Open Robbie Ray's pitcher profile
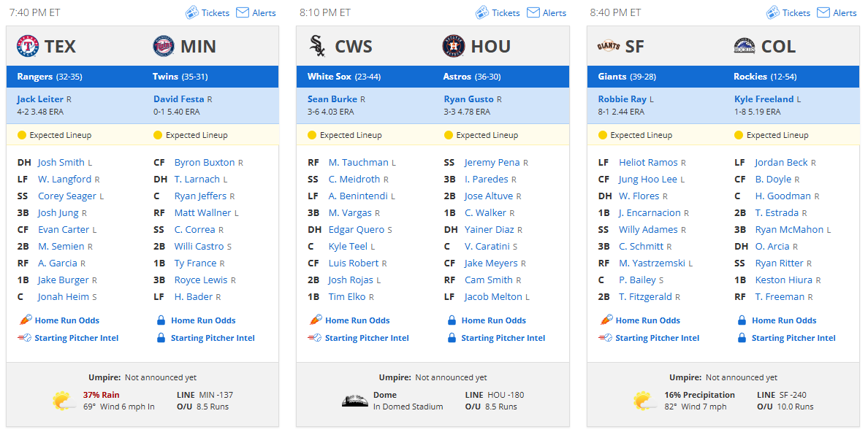 tap(623, 99)
